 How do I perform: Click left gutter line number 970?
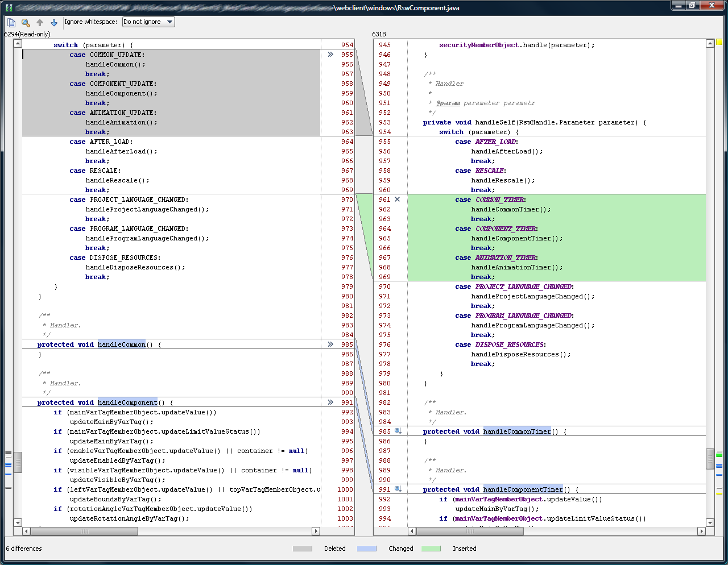(347, 200)
